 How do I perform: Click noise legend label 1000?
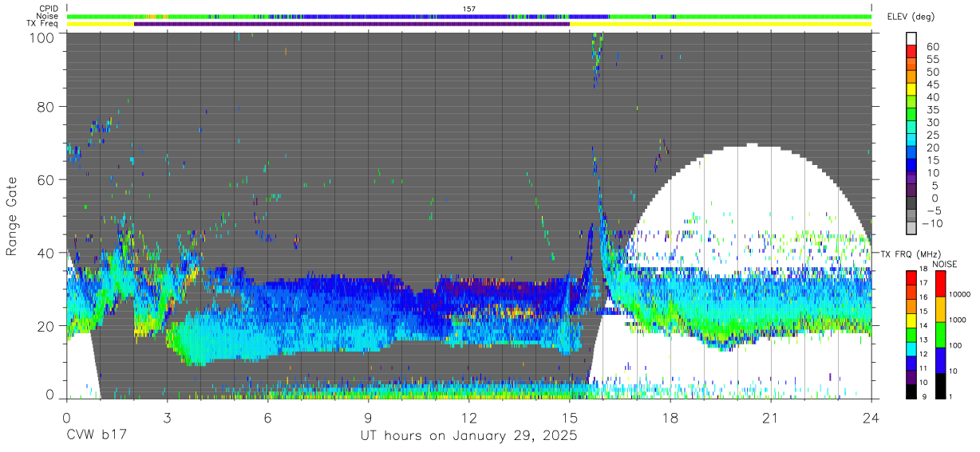coord(958,320)
